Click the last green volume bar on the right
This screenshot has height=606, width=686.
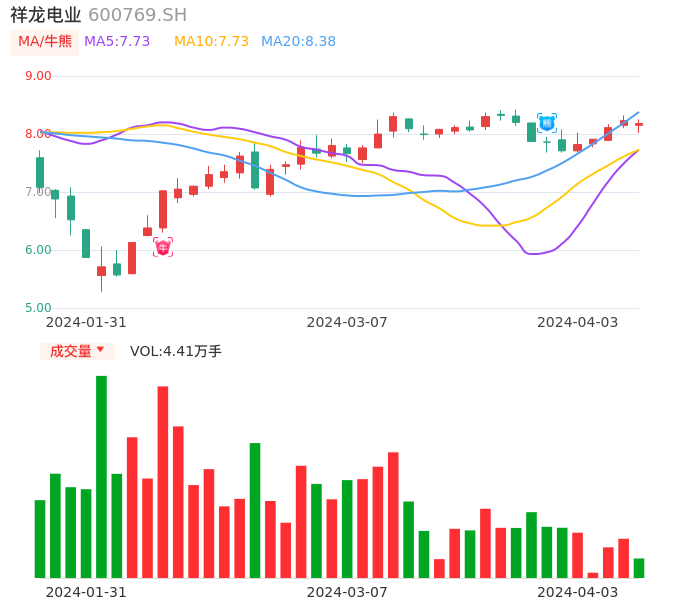639,568
